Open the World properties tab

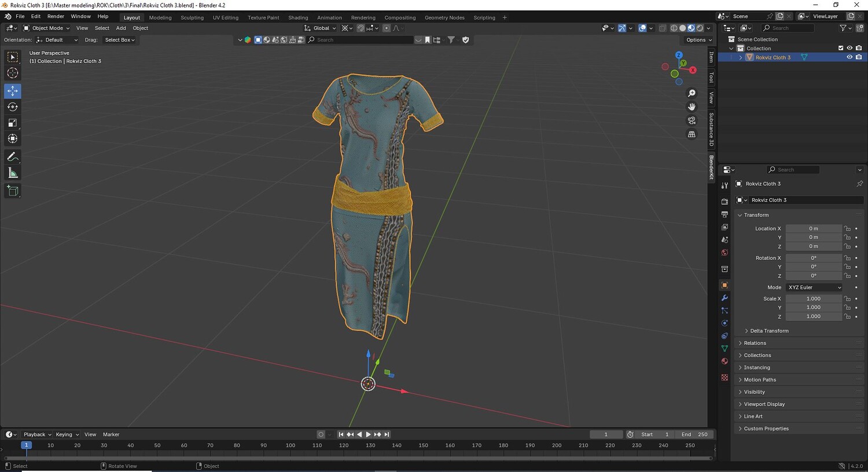pos(724,253)
